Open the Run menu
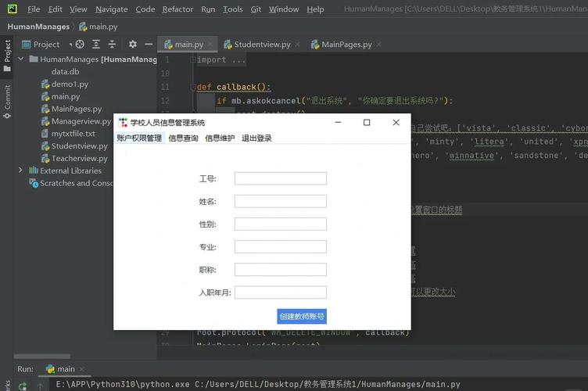 click(x=208, y=9)
